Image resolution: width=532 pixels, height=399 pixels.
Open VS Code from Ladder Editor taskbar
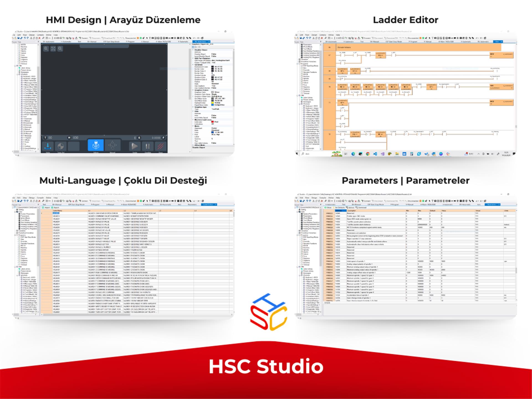pyautogui.click(x=375, y=154)
